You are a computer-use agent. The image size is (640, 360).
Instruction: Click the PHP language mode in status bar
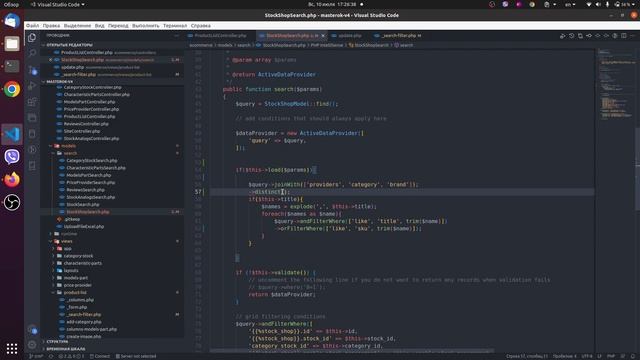(x=611, y=356)
